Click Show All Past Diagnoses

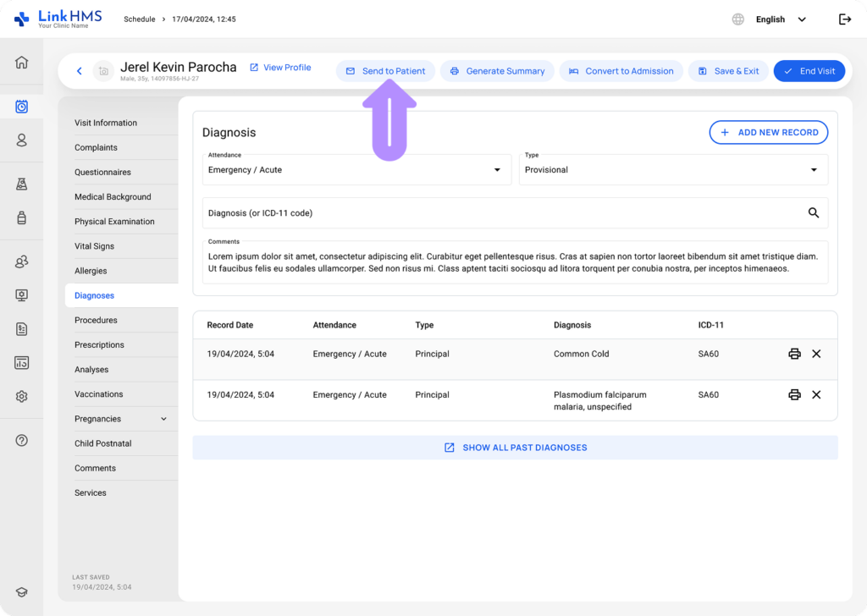[x=516, y=448]
